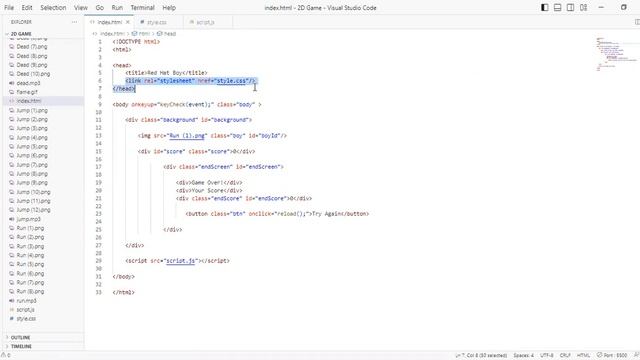Select the index.html editor tab
The height and width of the screenshot is (360, 640).
tap(109, 22)
